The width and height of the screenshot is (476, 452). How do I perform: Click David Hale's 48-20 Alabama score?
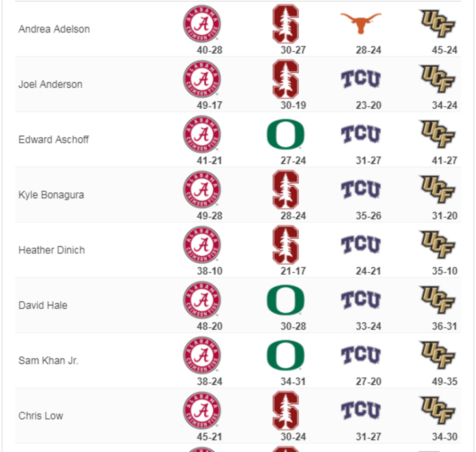(209, 327)
